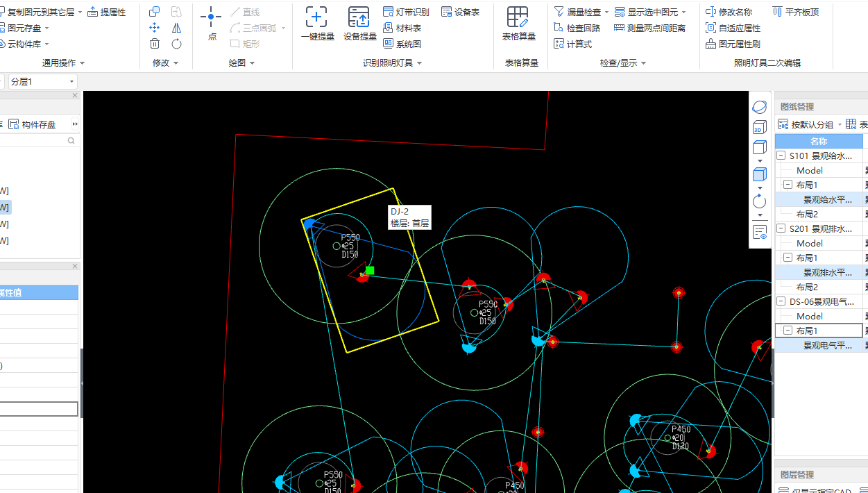The width and height of the screenshot is (868, 493).
Task: Open the 图元存盘 dropdown
Action: [47, 28]
